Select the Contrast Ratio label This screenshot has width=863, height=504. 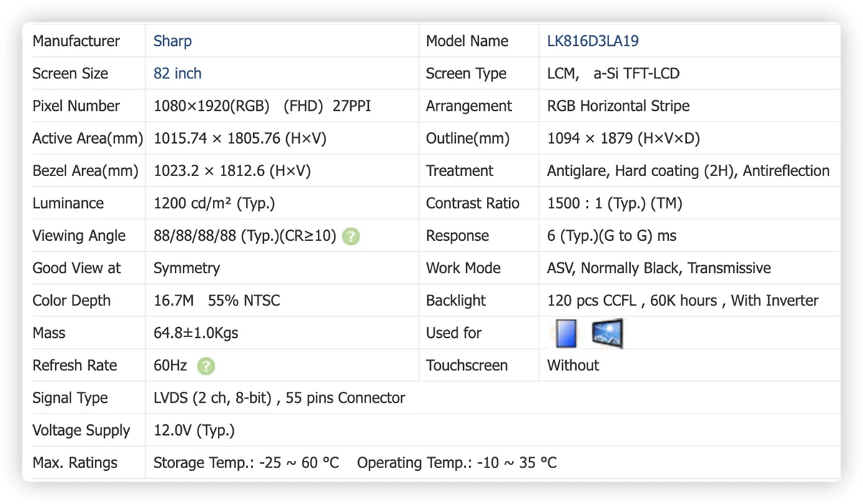pyautogui.click(x=472, y=203)
